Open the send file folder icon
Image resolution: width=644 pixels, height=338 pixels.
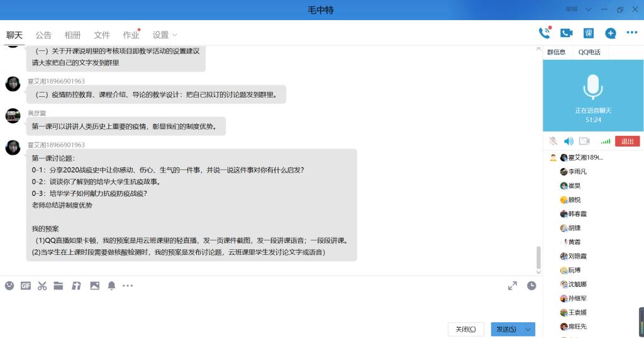click(58, 286)
